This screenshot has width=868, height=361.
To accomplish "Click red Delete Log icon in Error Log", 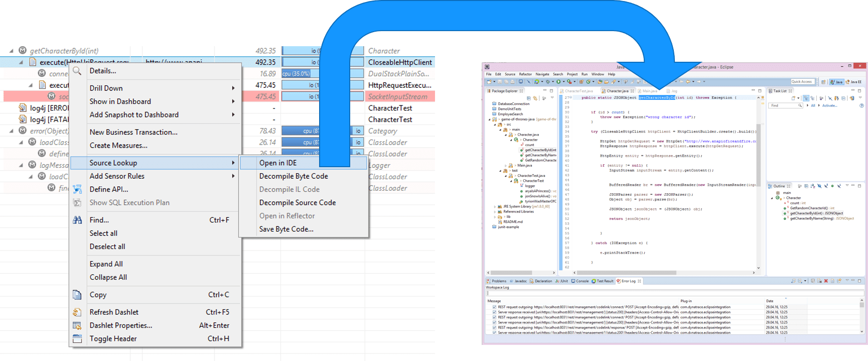I will (826, 281).
